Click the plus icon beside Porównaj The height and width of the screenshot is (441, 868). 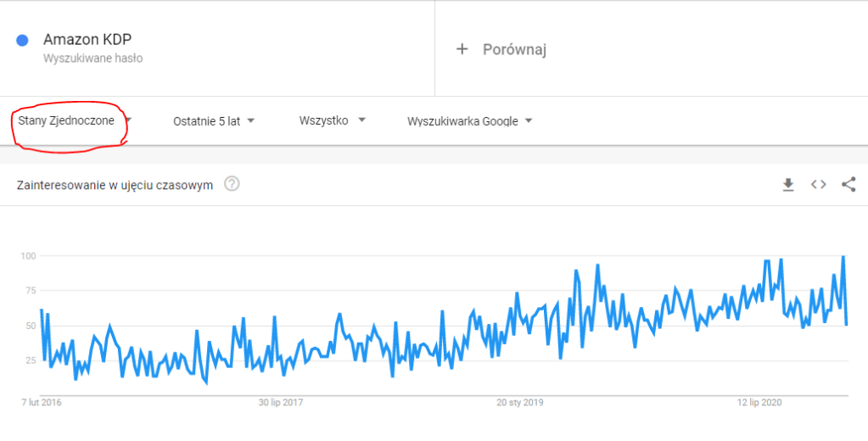(x=462, y=49)
